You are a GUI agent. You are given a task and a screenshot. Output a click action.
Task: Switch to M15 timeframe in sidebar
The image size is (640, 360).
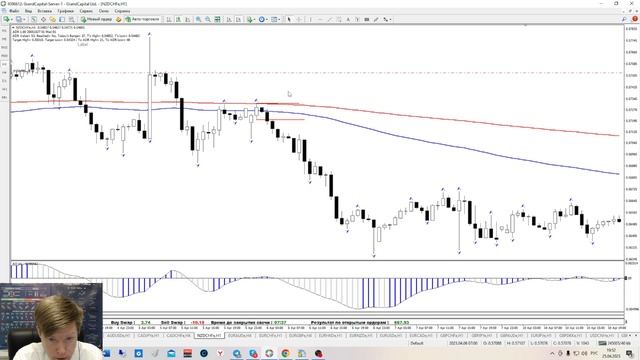coord(4,47)
